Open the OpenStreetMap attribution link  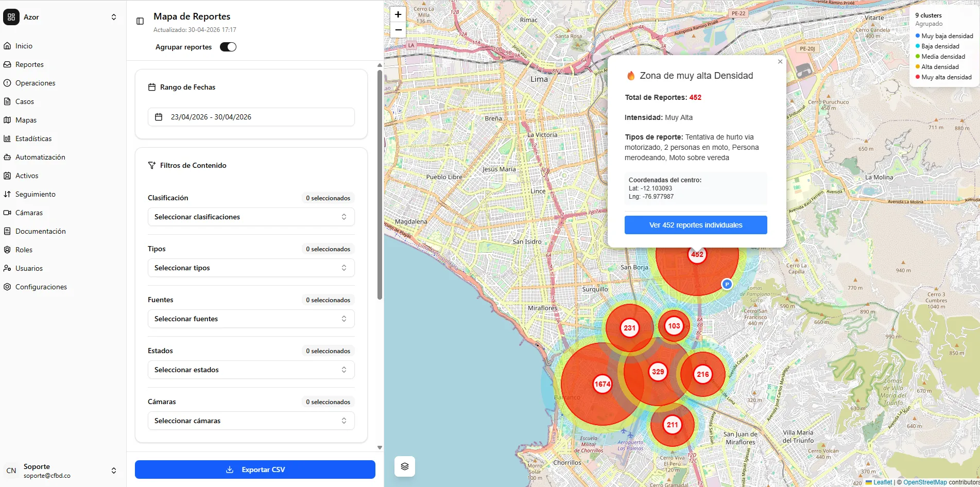[x=925, y=482]
